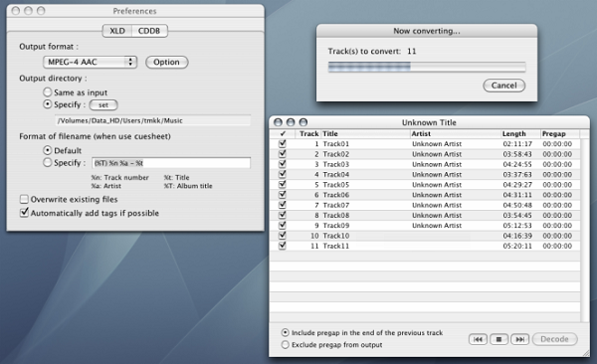Select Exclude pregap from output option
The image size is (597, 364).
pos(286,344)
